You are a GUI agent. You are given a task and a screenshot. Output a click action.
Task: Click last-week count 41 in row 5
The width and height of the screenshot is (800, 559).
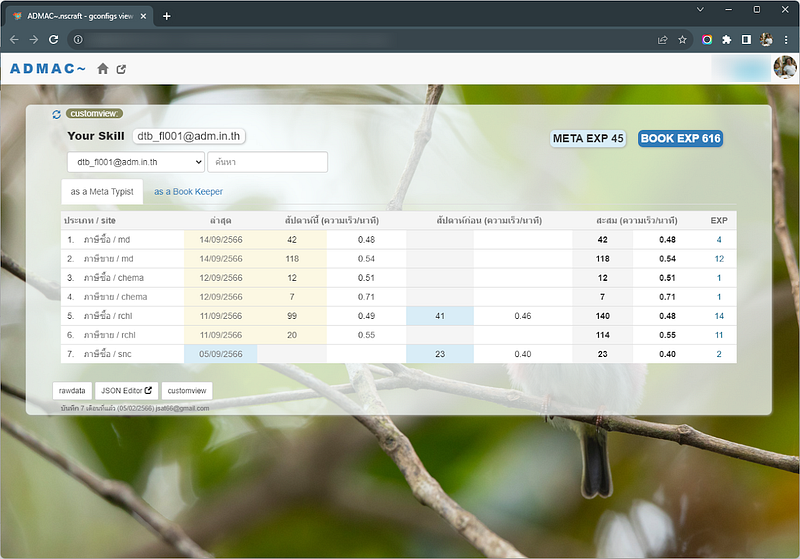tap(440, 316)
